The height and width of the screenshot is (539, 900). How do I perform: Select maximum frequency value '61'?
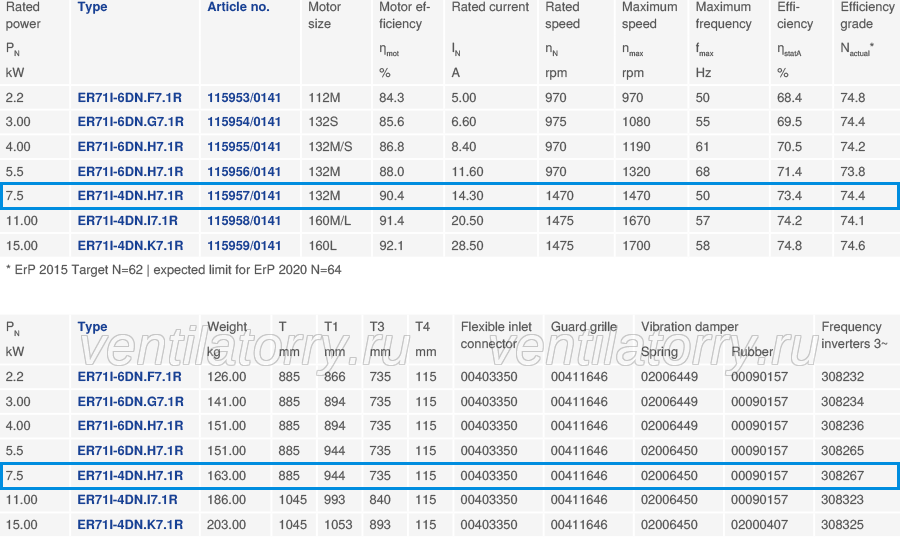coord(703,147)
